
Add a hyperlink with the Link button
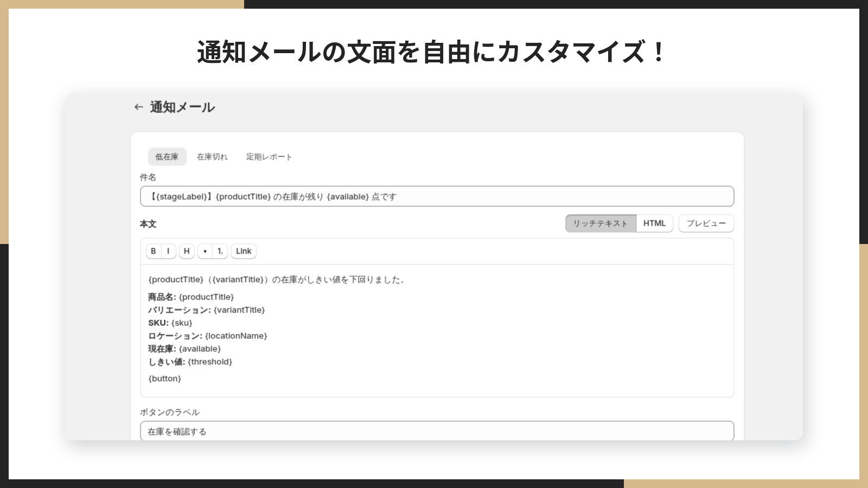point(244,251)
